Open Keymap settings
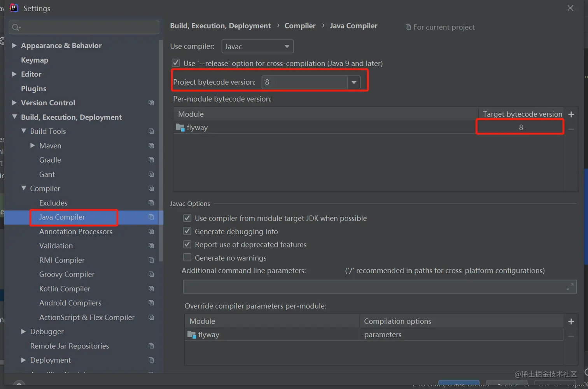 coord(35,60)
